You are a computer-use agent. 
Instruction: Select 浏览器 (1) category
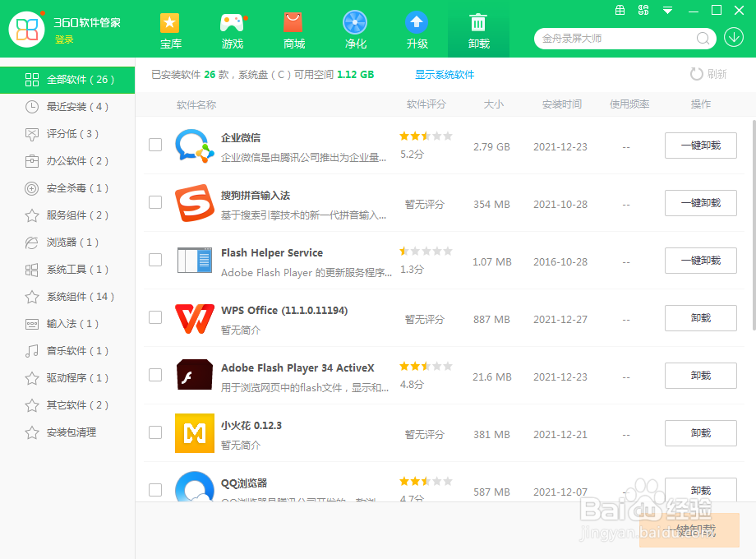tap(67, 243)
